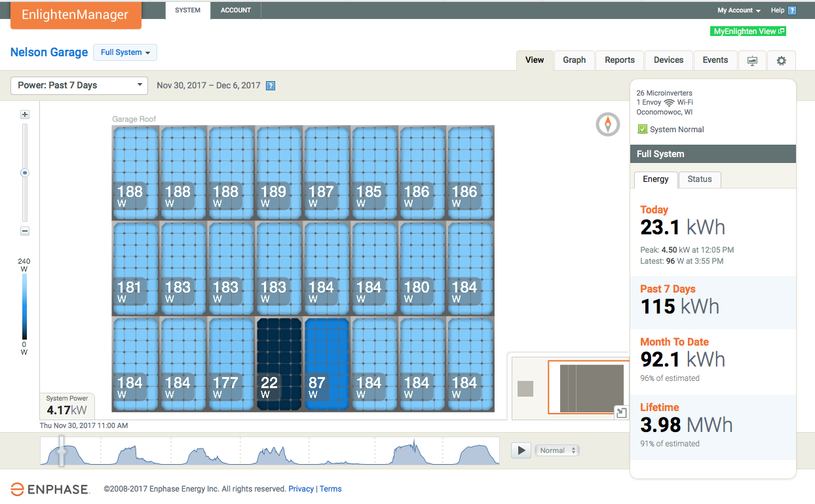Open MyEnlighten View

click(748, 31)
